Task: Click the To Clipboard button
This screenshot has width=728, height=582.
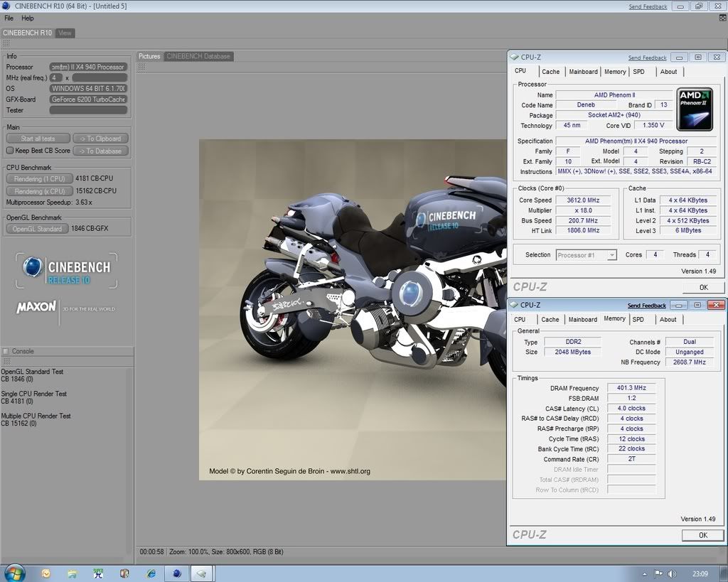Action: pyautogui.click(x=100, y=139)
